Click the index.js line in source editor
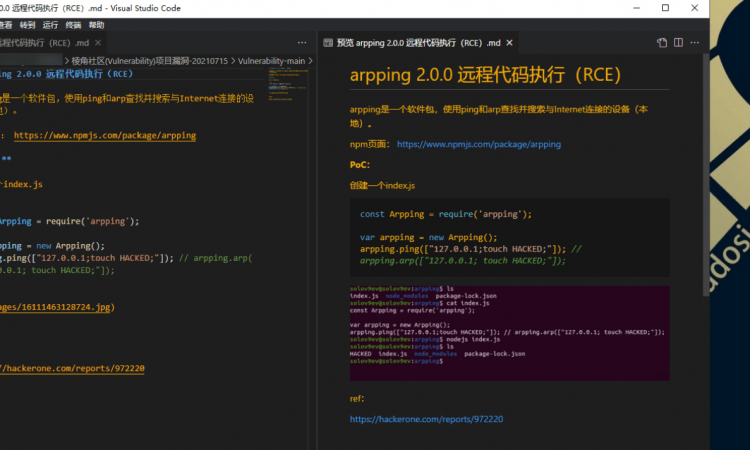Screen dimensions: 750x450 click(x=22, y=184)
